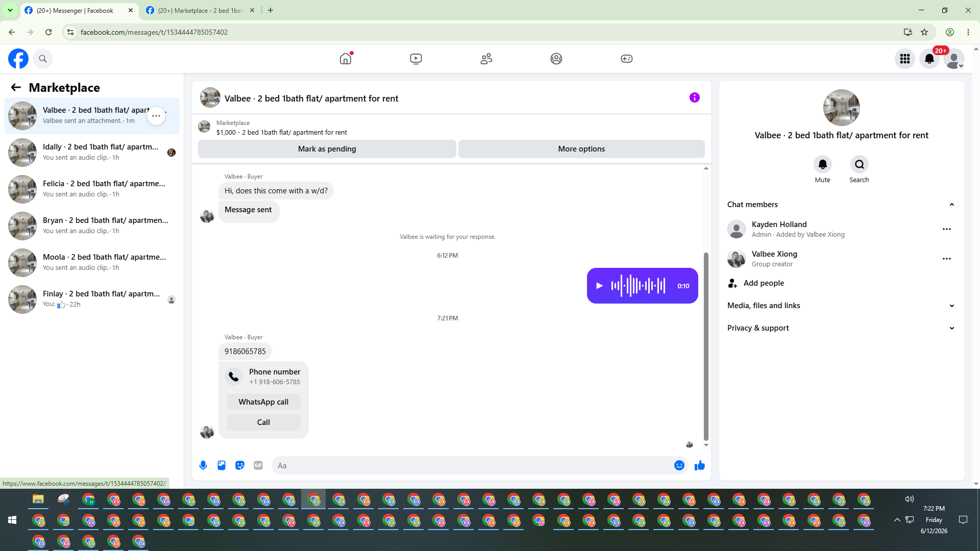
Task: Play the 0:10 voice message
Action: coord(600,286)
